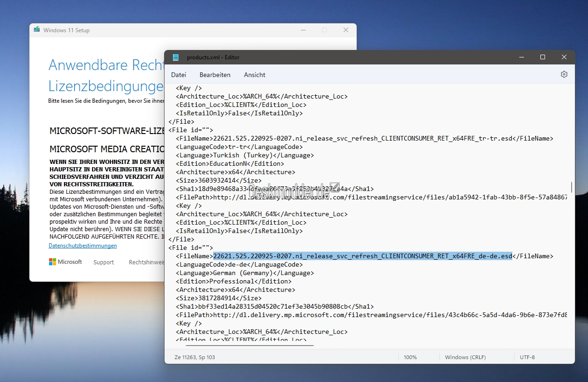
Task: Open the Datei menu
Action: click(179, 75)
